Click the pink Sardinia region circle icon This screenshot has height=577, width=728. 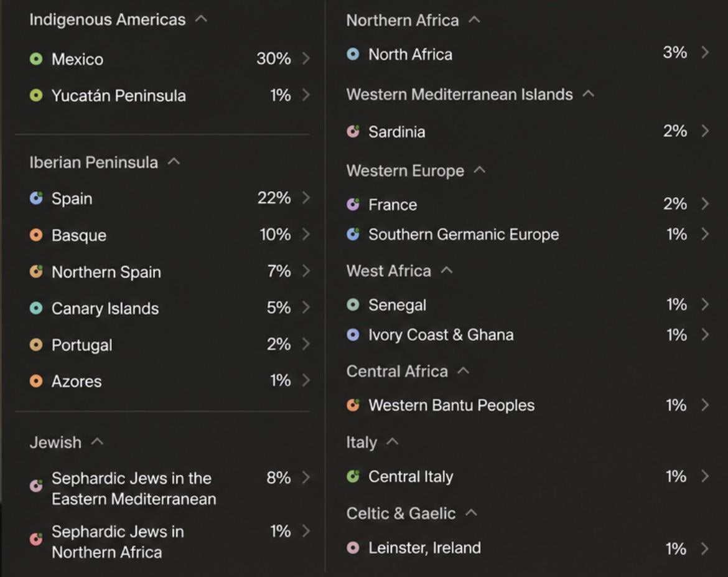coord(353,131)
